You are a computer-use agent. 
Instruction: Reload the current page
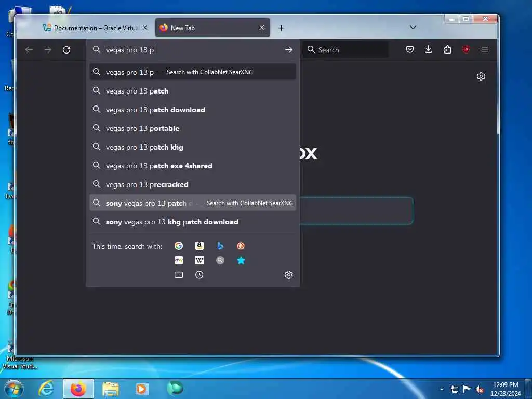pyautogui.click(x=66, y=50)
